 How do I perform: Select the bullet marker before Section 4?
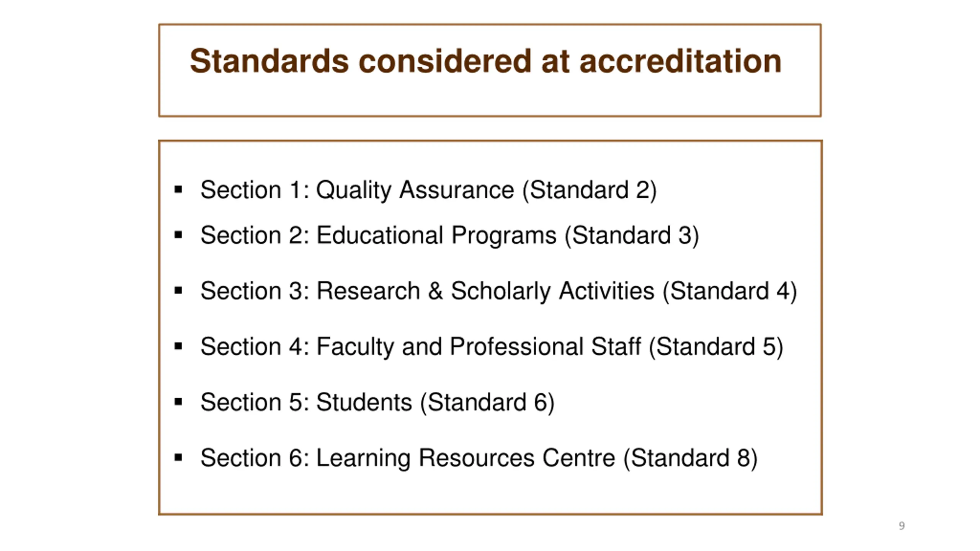pos(178,346)
